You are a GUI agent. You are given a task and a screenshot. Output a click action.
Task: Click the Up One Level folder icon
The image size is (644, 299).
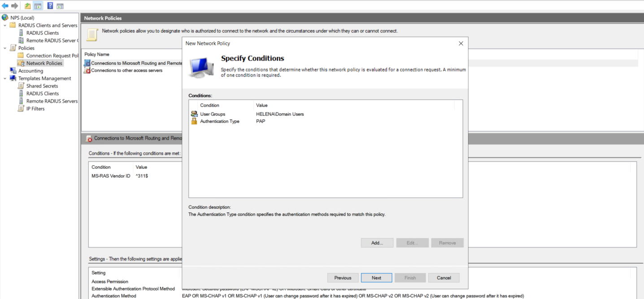coord(28,6)
